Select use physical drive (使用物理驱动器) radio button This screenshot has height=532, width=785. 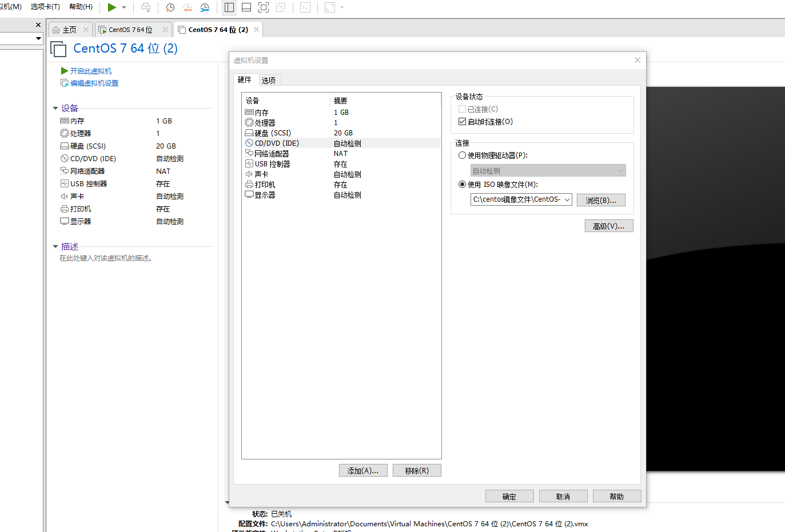coord(463,155)
